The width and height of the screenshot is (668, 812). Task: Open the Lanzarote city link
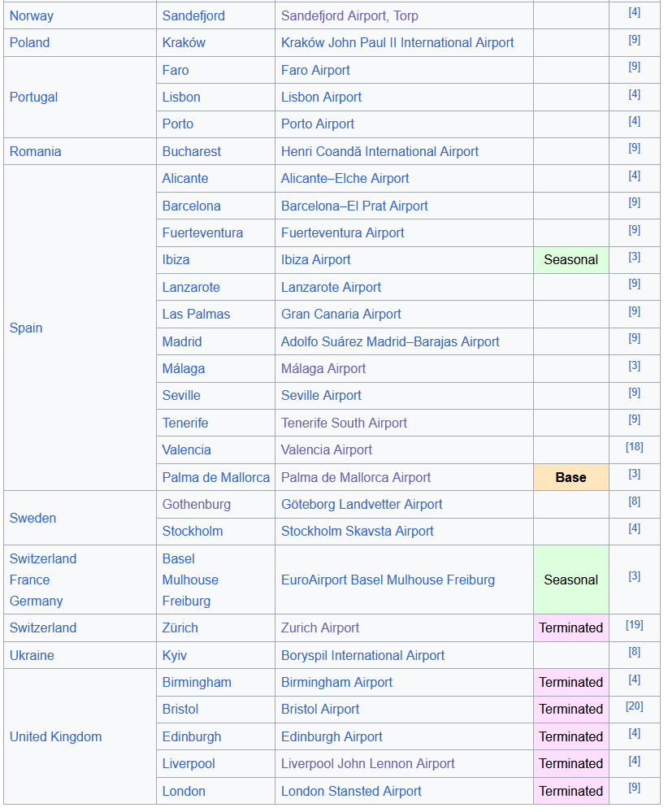pyautogui.click(x=191, y=287)
